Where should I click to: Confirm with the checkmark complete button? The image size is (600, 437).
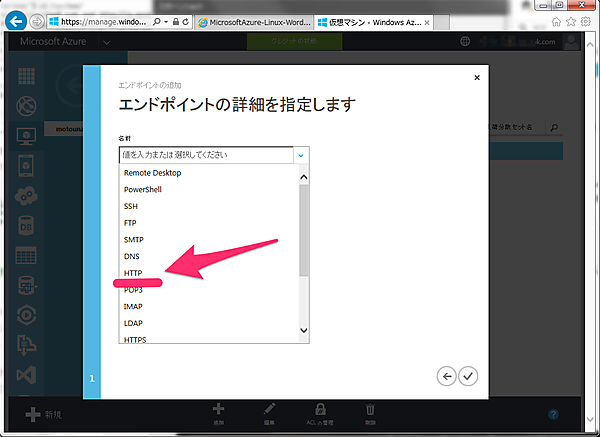click(x=468, y=376)
